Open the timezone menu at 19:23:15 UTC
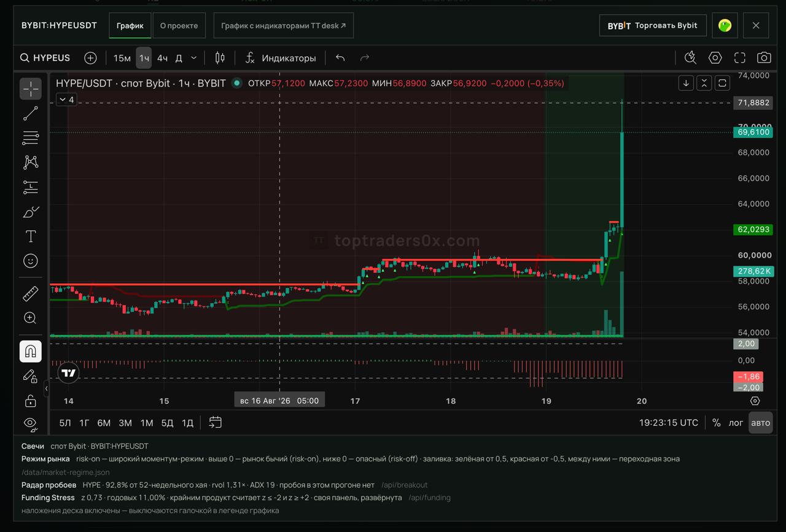786x532 pixels. pos(668,423)
